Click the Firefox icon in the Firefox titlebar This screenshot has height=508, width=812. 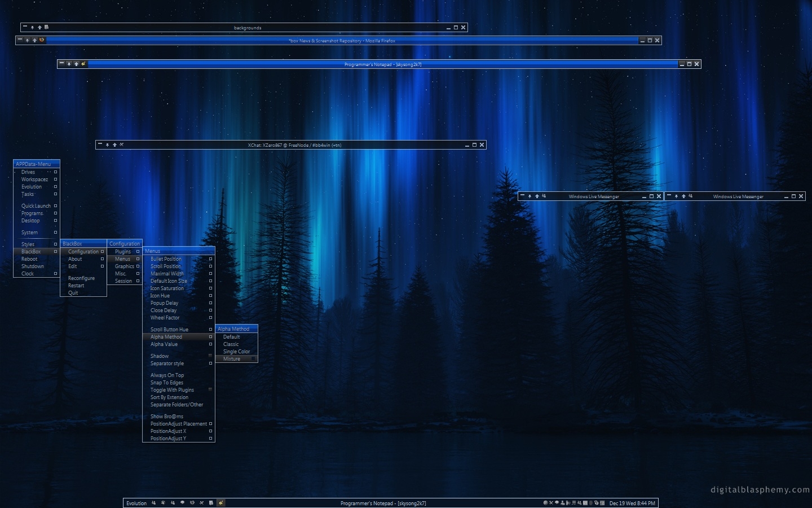(x=42, y=40)
